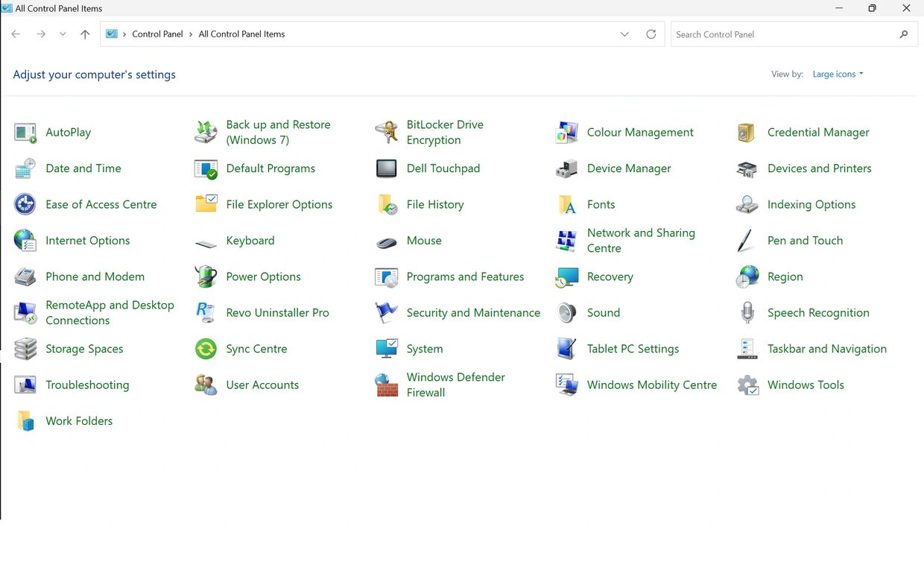Open the Network and Sharing Centre link

(641, 241)
